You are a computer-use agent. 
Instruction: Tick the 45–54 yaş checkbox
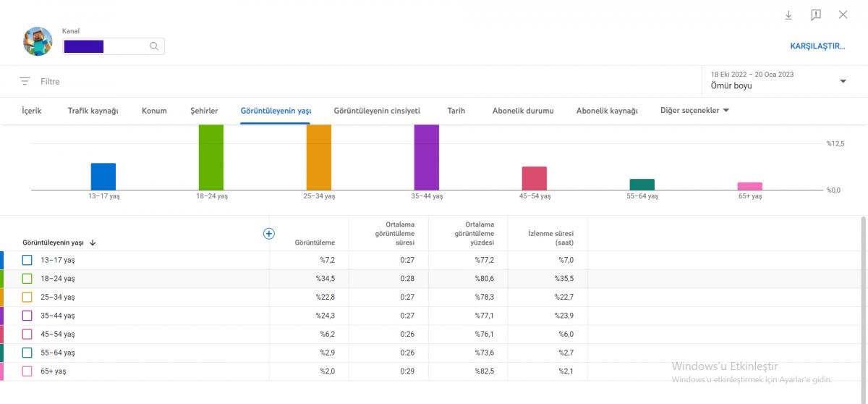pyautogui.click(x=27, y=334)
